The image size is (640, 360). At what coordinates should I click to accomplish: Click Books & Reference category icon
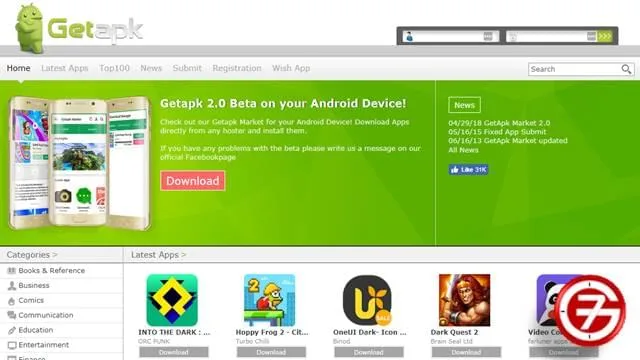[12, 271]
